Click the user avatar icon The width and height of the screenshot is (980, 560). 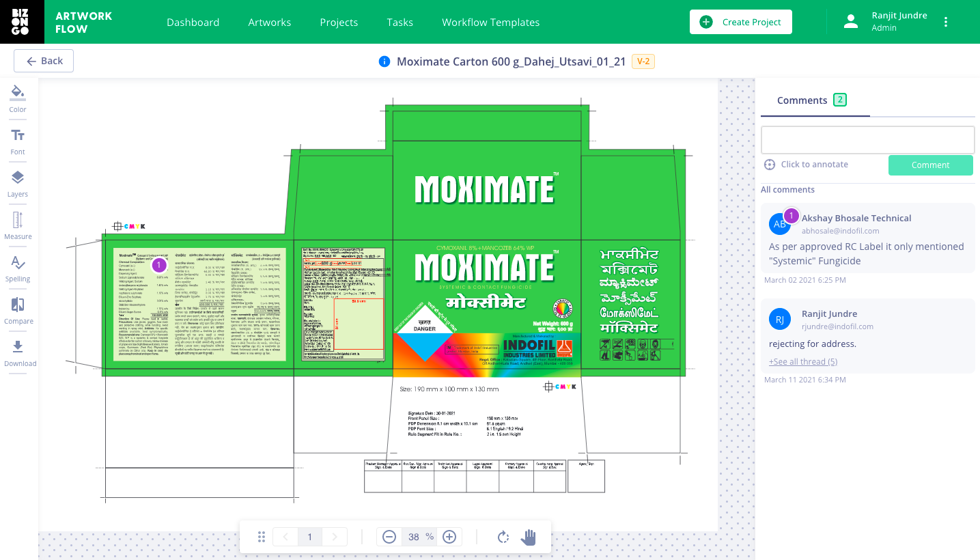[851, 22]
